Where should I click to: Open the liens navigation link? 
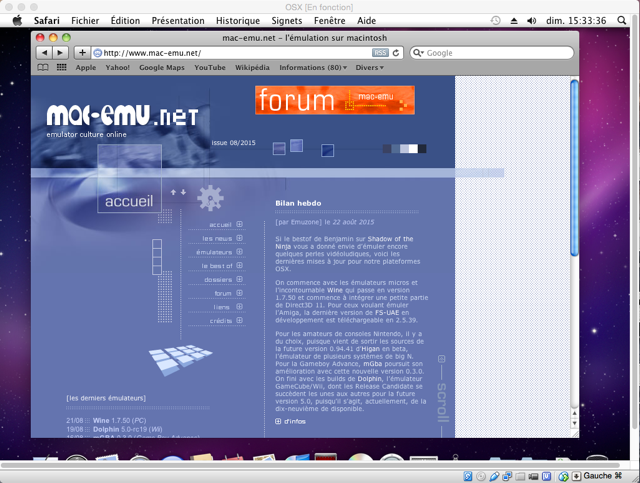pyautogui.click(x=221, y=307)
